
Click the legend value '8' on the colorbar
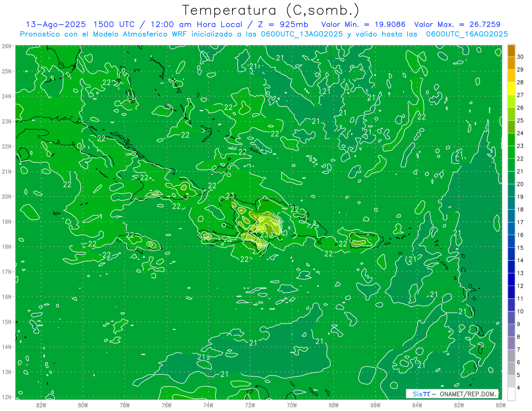[519, 337]
